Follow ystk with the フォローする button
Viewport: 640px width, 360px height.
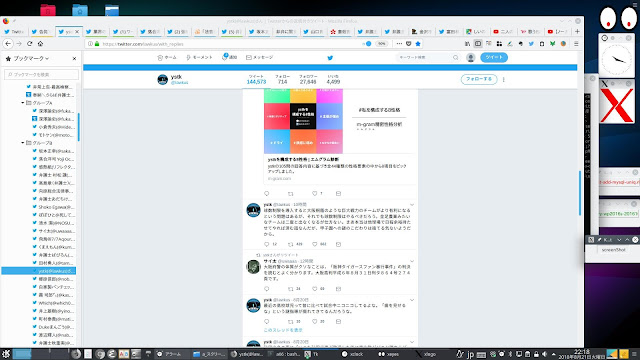(x=479, y=79)
